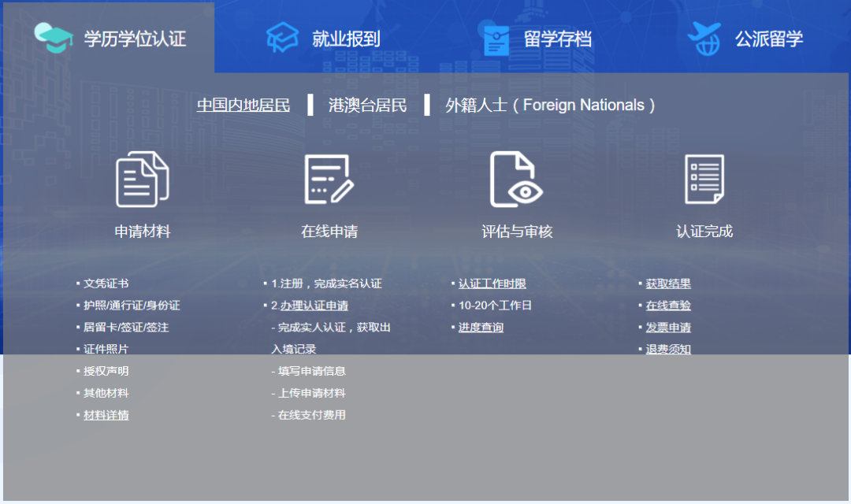
Task: Click the 公派留学 airplane globe icon
Action: (704, 36)
